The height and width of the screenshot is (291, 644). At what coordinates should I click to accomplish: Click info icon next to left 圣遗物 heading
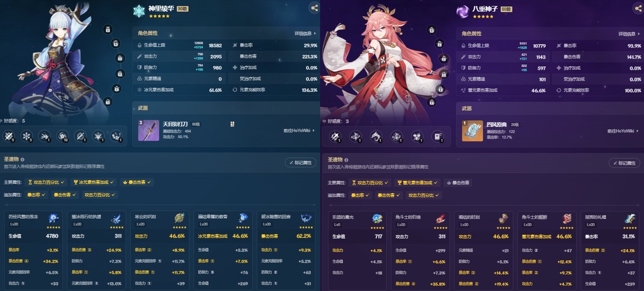pos(22,159)
